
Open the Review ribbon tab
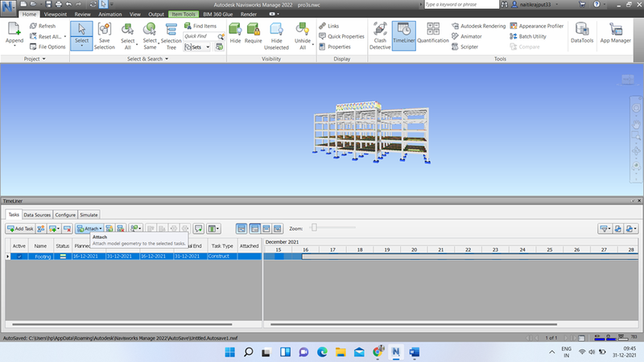82,14
